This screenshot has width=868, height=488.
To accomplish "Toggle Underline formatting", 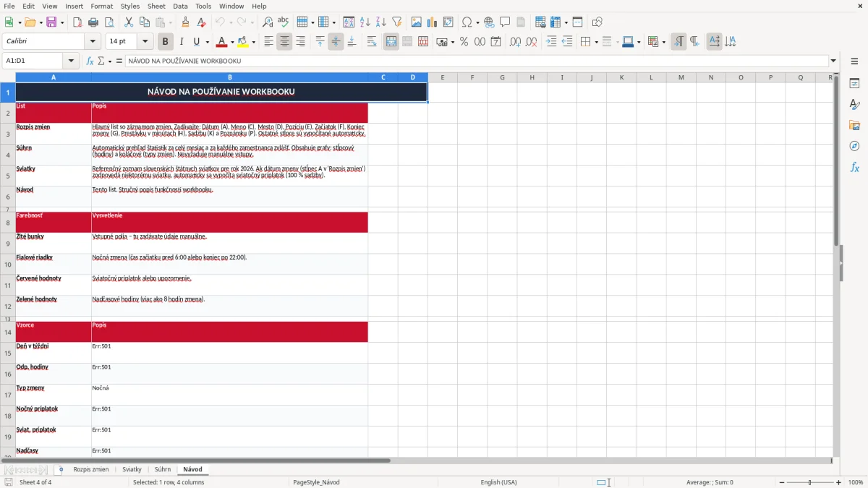I will [x=196, y=42].
